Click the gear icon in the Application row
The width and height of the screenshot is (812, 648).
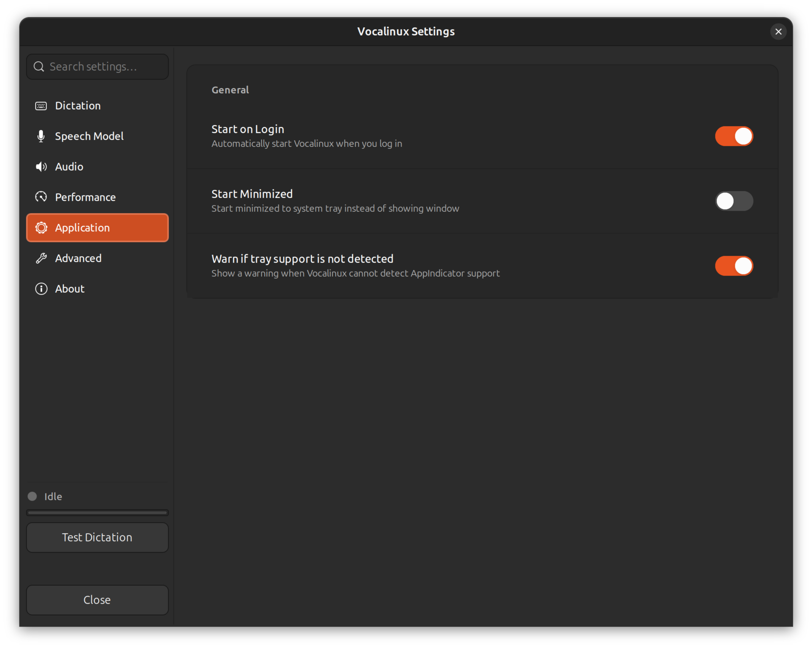tap(41, 228)
